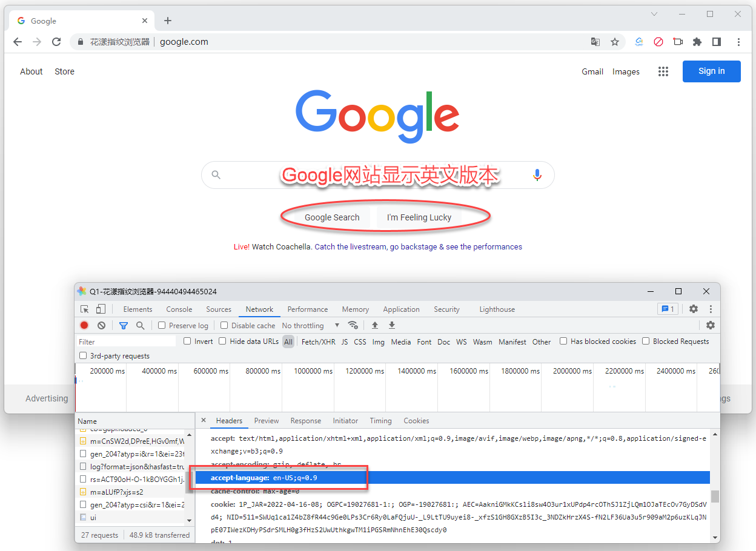Check 3rd-party requests checkbox
Screen dimensions: 756x551
point(83,355)
